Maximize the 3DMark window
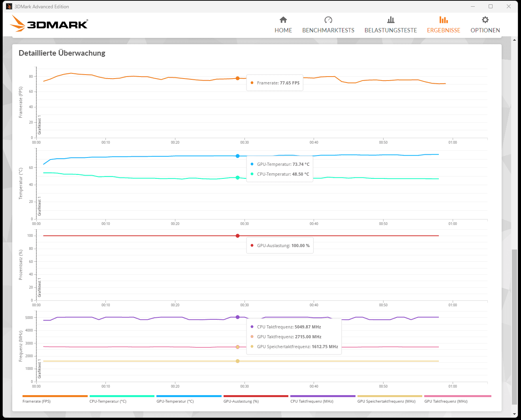This screenshot has height=420, width=521. coord(491,6)
